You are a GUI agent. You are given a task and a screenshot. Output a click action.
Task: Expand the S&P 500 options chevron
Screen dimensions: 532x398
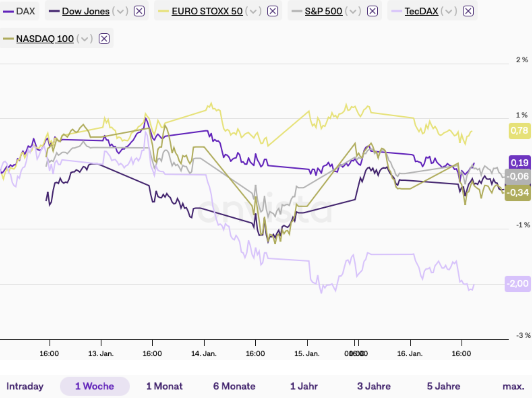353,11
